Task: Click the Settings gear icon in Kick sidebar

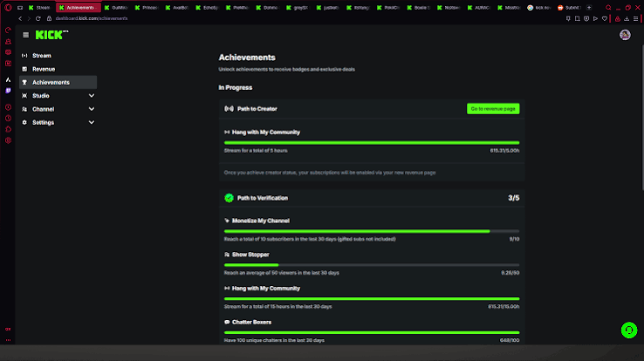Action: 24,122
